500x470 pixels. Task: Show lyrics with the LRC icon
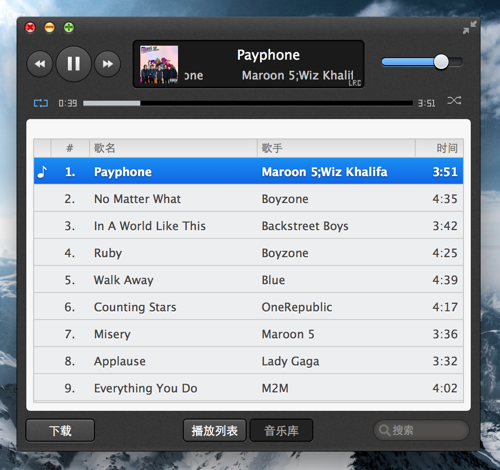pos(355,83)
